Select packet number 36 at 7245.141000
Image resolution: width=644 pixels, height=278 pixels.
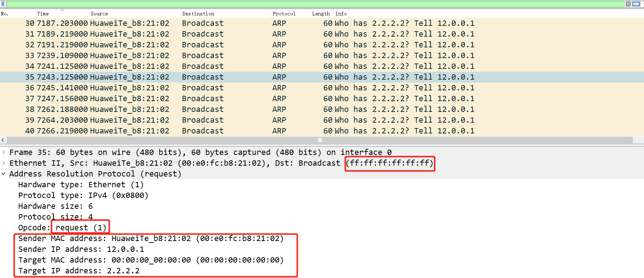tap(322, 88)
